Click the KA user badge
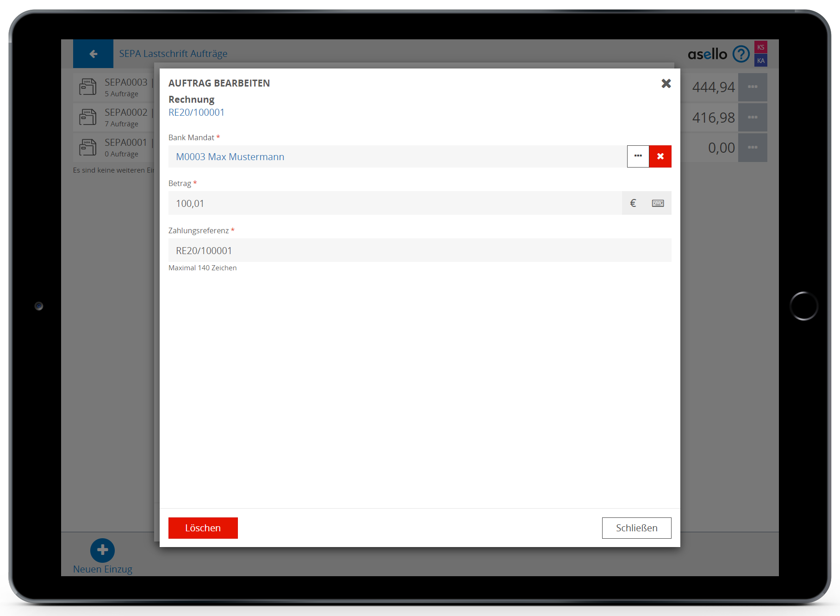This screenshot has height=616, width=840. pyautogui.click(x=760, y=61)
